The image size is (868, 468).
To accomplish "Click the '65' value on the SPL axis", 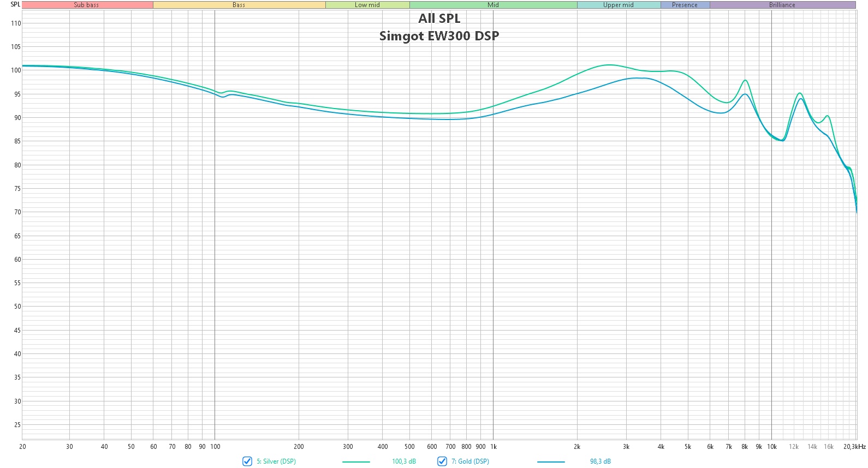I will [17, 236].
